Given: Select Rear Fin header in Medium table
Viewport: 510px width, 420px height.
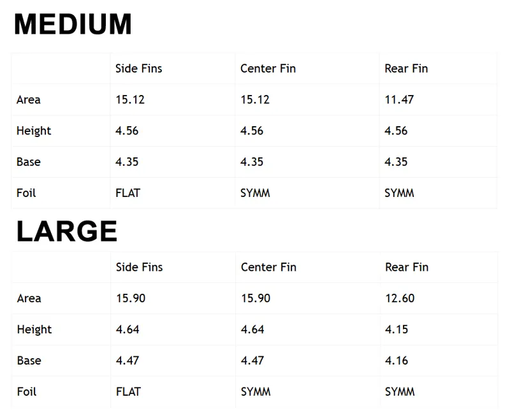Looking at the screenshot, I should [406, 69].
